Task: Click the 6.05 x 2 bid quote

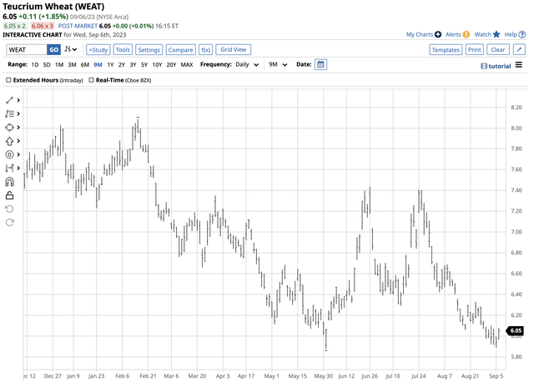Action: point(15,26)
